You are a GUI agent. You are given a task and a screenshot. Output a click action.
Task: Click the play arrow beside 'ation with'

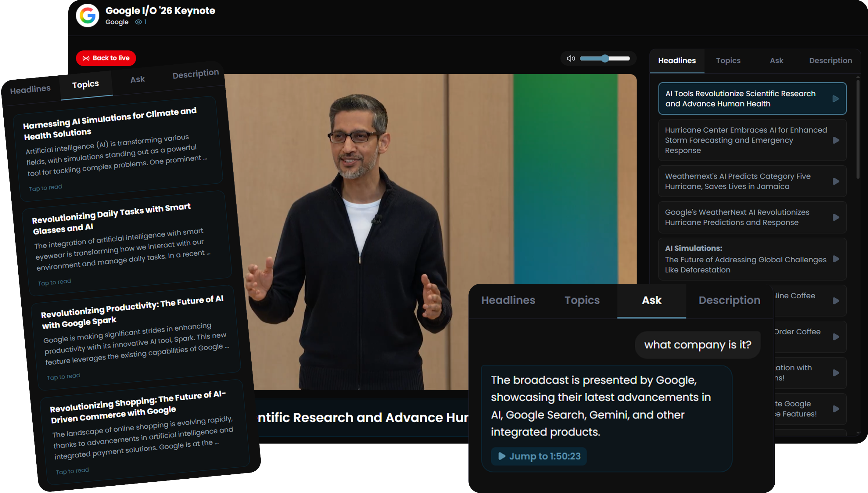pos(835,373)
